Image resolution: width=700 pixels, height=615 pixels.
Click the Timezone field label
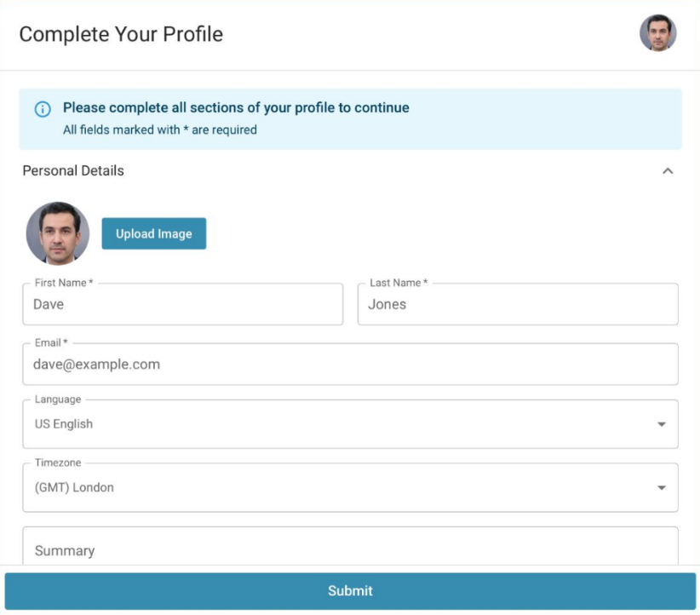point(58,463)
